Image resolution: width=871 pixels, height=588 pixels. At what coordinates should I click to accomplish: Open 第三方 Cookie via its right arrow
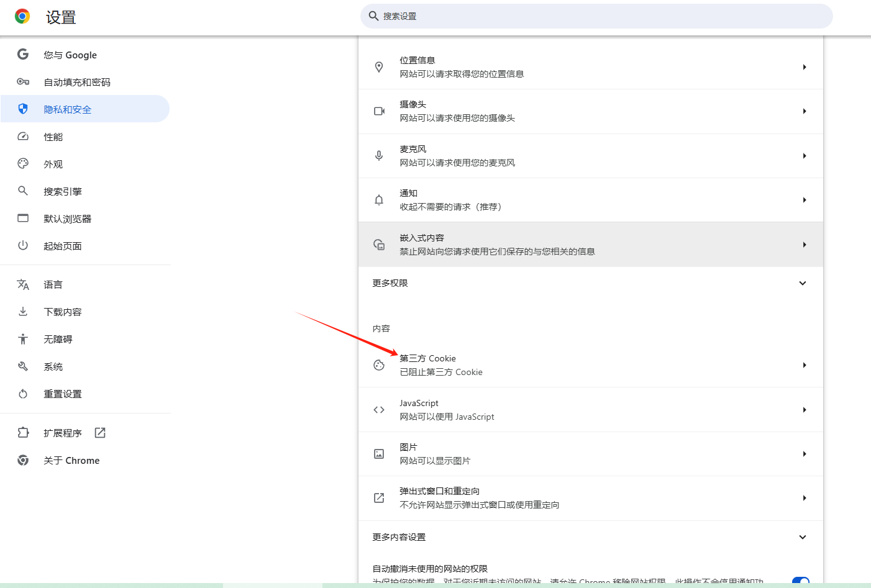coord(805,365)
